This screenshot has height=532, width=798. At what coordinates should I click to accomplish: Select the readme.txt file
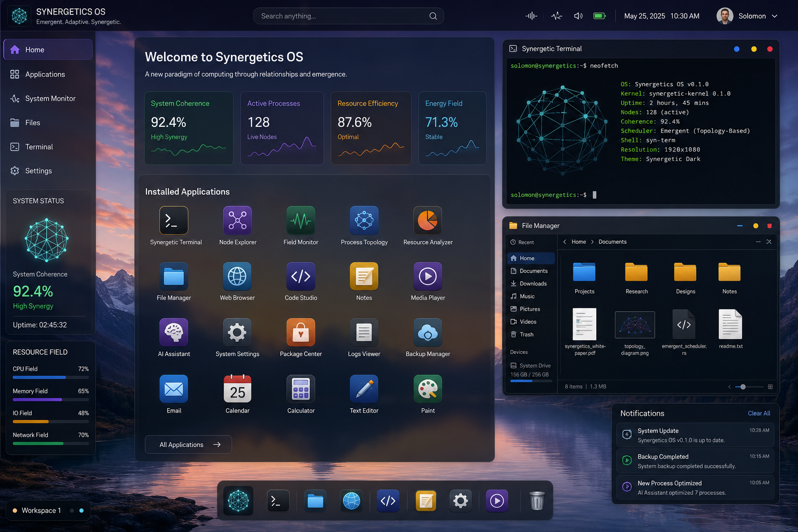click(730, 325)
